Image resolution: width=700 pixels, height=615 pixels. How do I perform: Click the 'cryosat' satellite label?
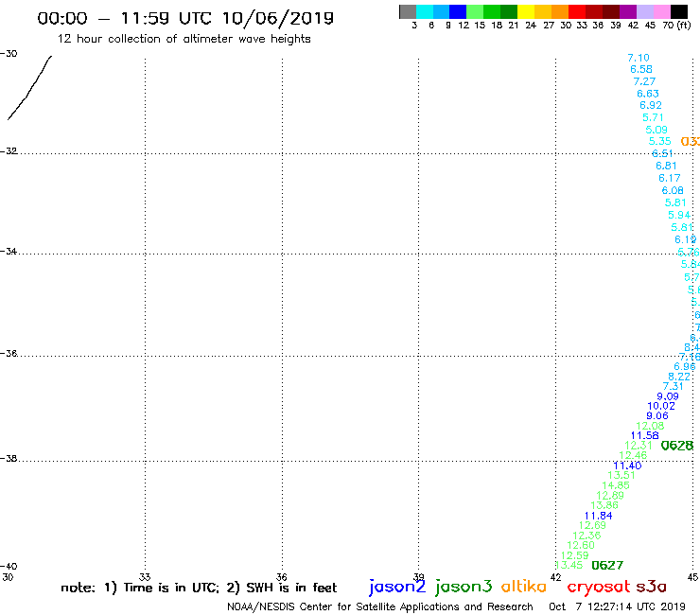click(599, 587)
